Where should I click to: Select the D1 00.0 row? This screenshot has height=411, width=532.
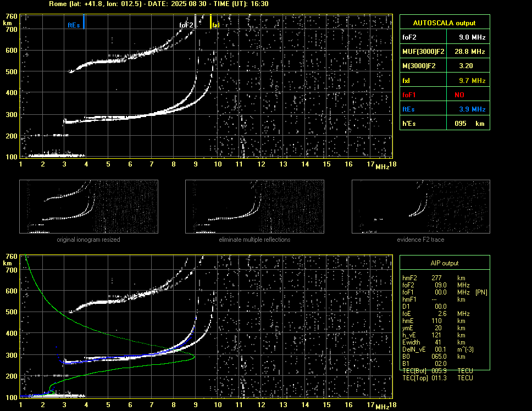[x=424, y=307]
